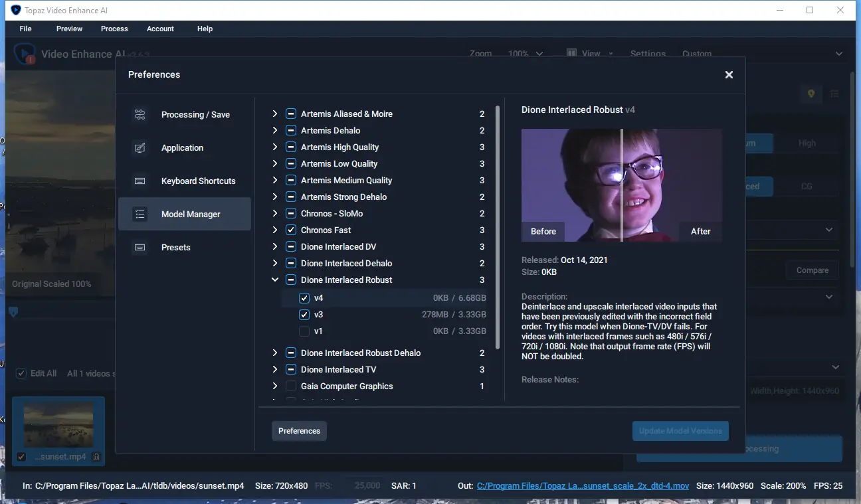This screenshot has width=861, height=504.
Task: Expand the Artemis Dehalo model versions
Action: point(275,131)
